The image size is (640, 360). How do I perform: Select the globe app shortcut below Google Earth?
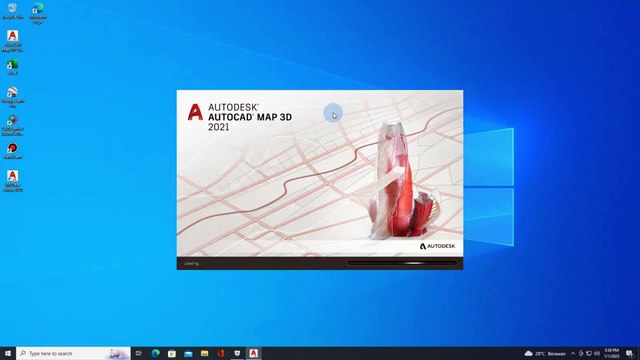[12, 125]
